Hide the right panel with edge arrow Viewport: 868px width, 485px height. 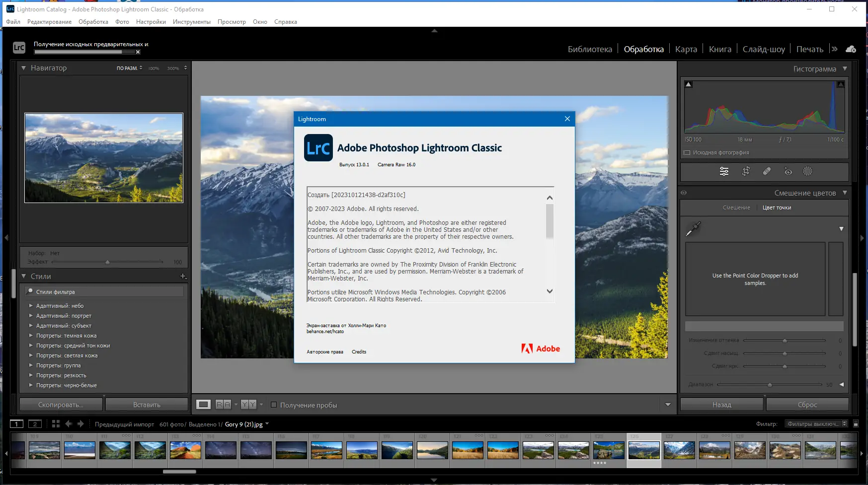pyautogui.click(x=862, y=238)
